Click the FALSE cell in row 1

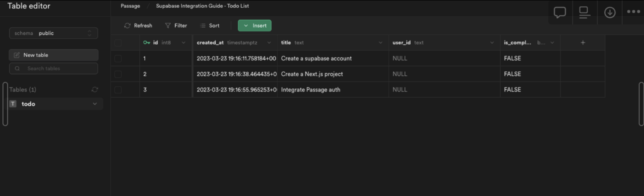point(530,58)
